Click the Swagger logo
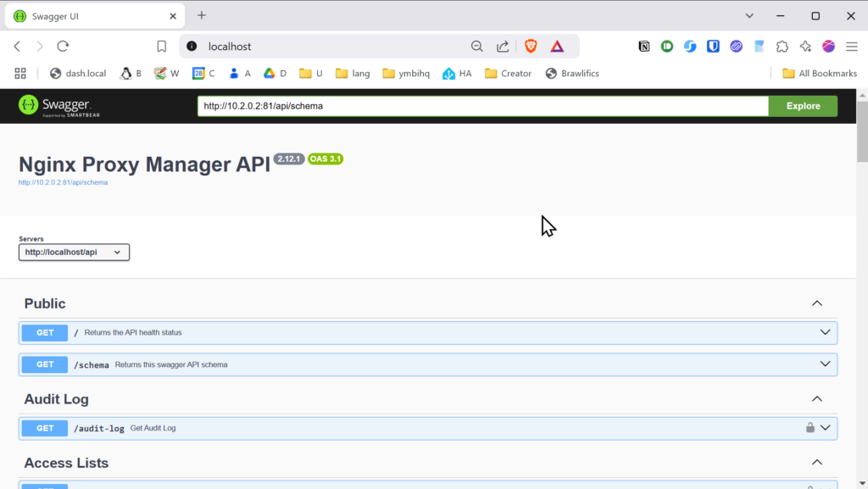Image resolution: width=868 pixels, height=489 pixels. coord(59,106)
